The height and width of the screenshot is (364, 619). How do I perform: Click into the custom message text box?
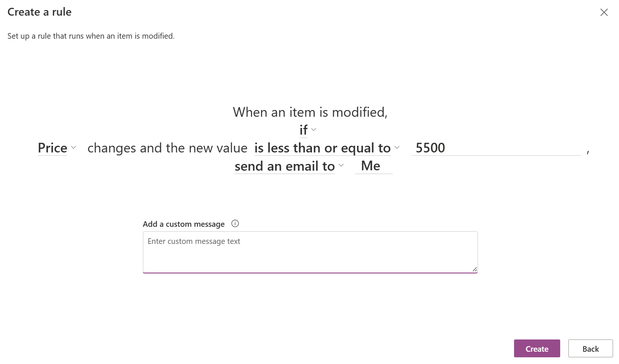pos(310,252)
